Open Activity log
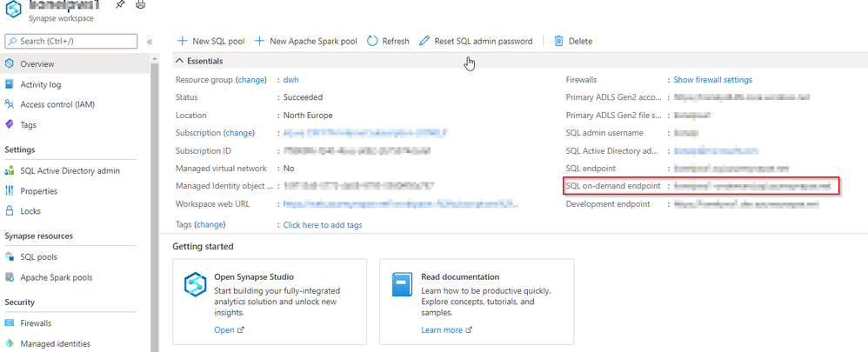Screen dimensions: 868x352 40,84
